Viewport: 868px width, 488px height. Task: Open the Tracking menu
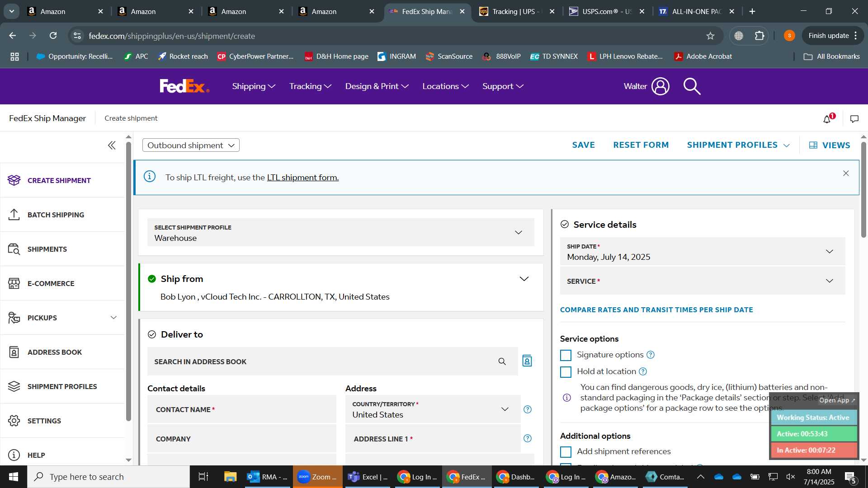pos(310,86)
